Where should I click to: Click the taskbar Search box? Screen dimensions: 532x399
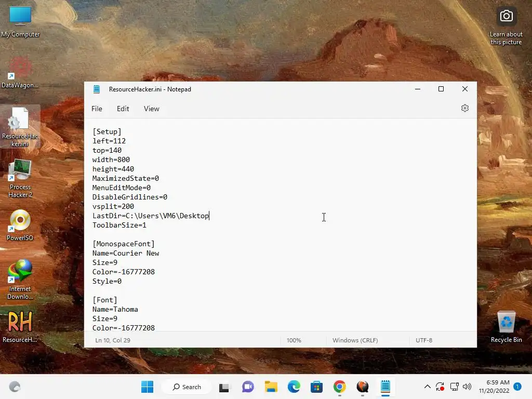[187, 387]
